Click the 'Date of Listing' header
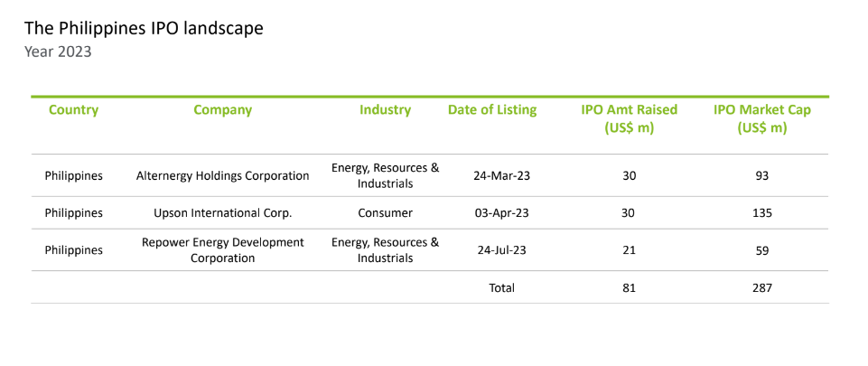This screenshot has width=868, height=366. (x=492, y=109)
